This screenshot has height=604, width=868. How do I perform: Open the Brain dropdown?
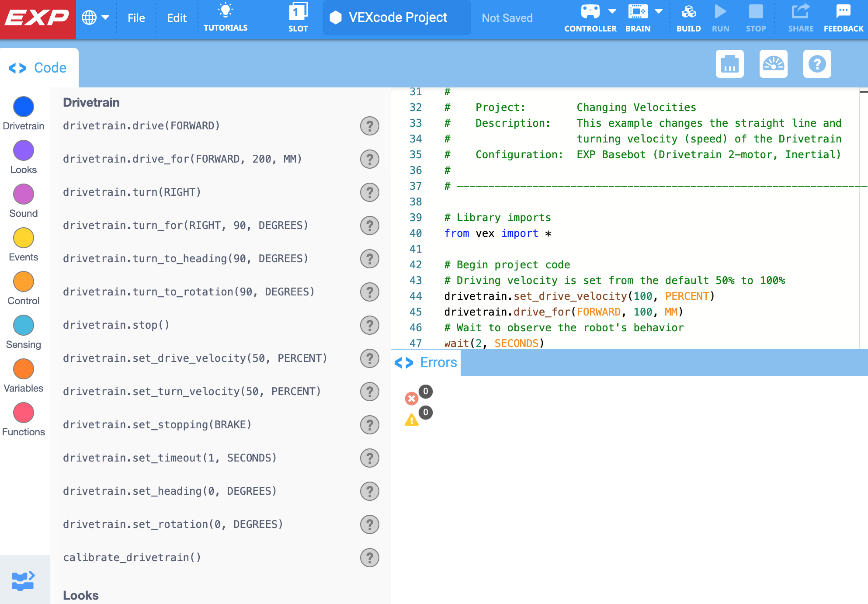tap(658, 12)
